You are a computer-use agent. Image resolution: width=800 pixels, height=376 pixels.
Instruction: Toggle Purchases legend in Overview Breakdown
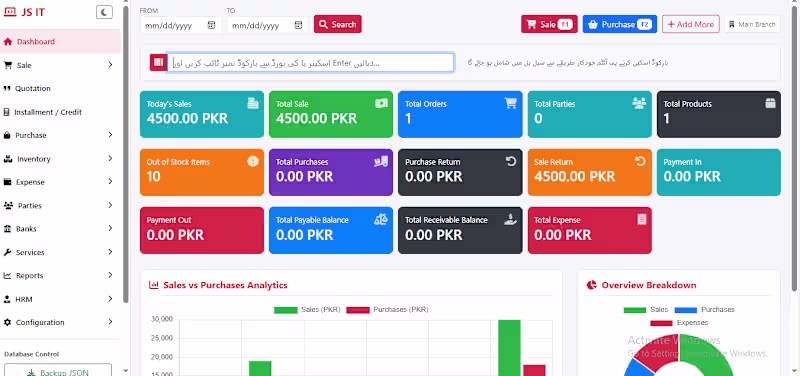click(705, 310)
